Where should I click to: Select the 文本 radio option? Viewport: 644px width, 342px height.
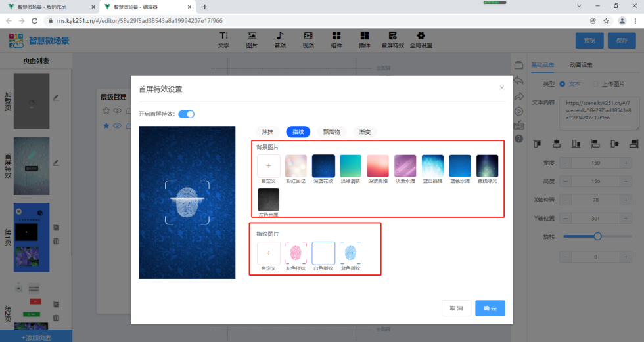pyautogui.click(x=563, y=84)
